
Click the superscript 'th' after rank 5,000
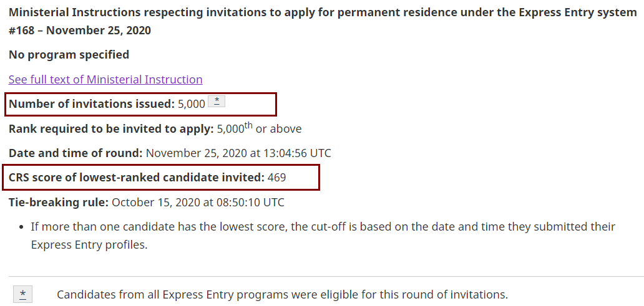248,125
